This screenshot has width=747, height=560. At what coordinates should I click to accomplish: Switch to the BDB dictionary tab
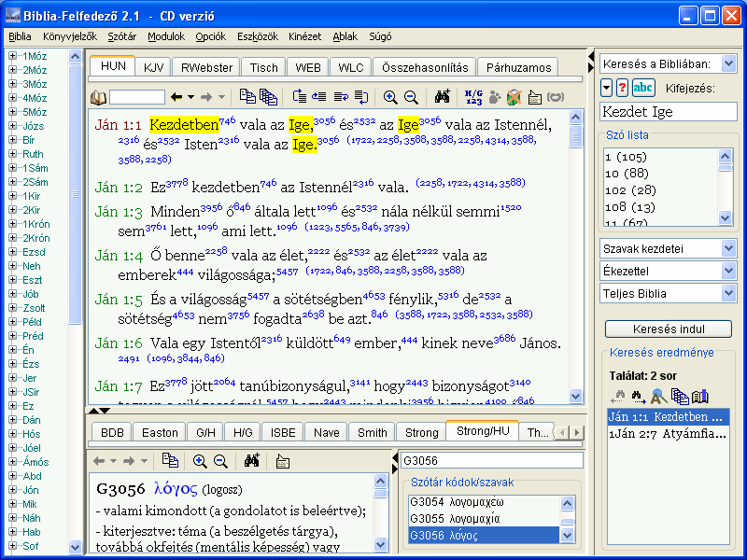coord(112,432)
